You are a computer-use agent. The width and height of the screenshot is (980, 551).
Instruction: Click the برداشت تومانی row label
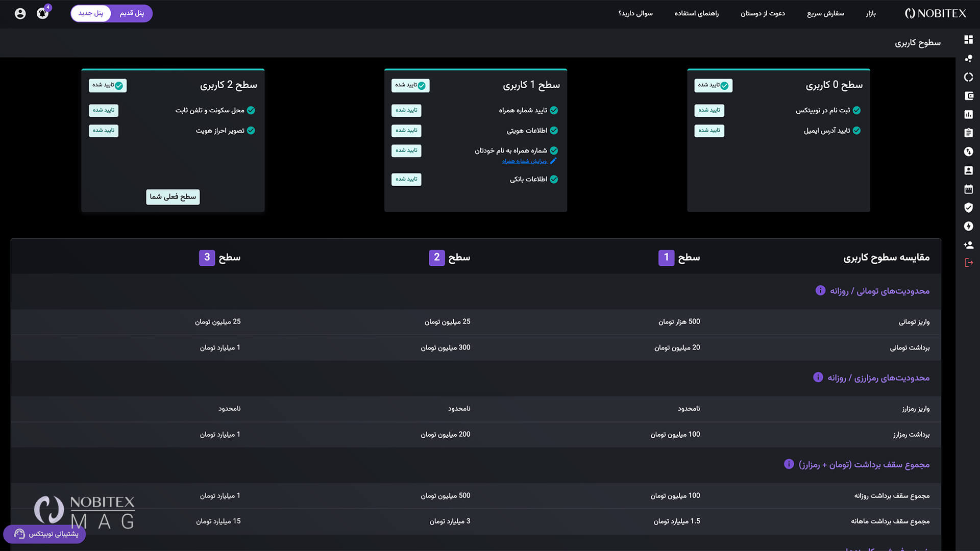pyautogui.click(x=910, y=348)
